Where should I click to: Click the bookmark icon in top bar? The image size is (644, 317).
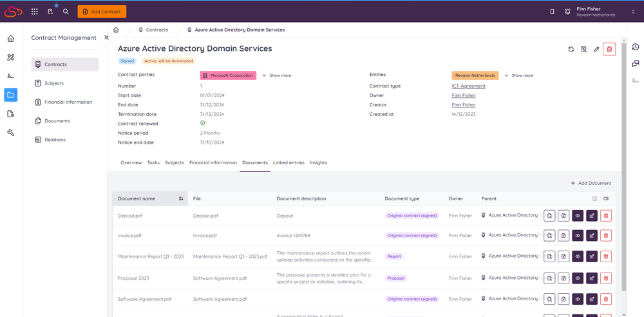(553, 12)
